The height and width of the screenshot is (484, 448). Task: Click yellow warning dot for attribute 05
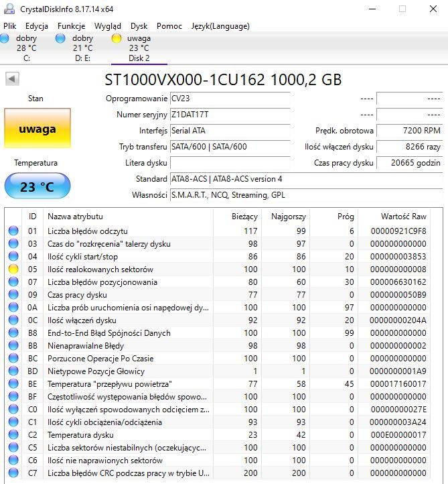point(13,269)
